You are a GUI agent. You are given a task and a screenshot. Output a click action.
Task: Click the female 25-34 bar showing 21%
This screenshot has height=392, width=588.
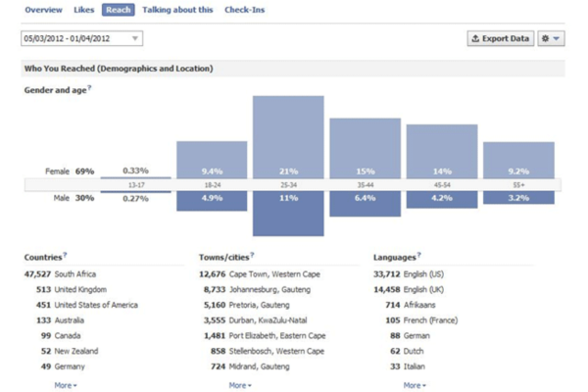288,137
